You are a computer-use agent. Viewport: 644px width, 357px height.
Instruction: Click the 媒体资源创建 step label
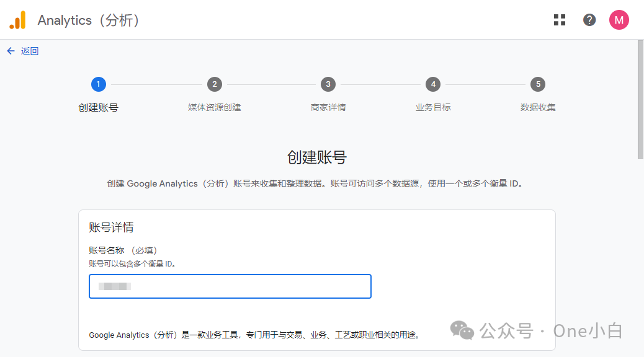tap(215, 107)
